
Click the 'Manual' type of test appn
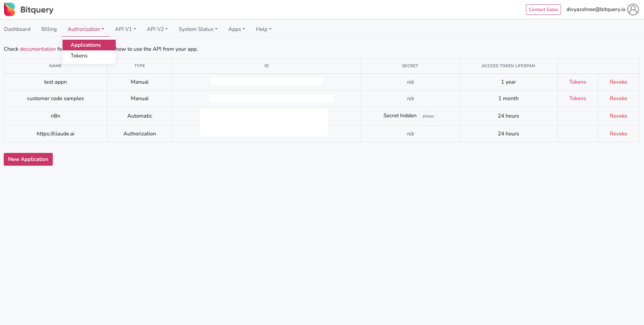(140, 82)
